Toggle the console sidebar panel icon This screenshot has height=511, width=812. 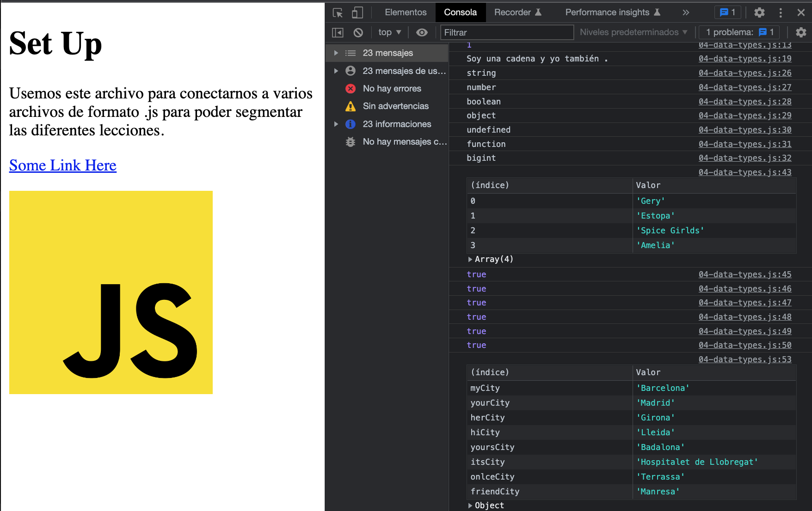point(338,32)
